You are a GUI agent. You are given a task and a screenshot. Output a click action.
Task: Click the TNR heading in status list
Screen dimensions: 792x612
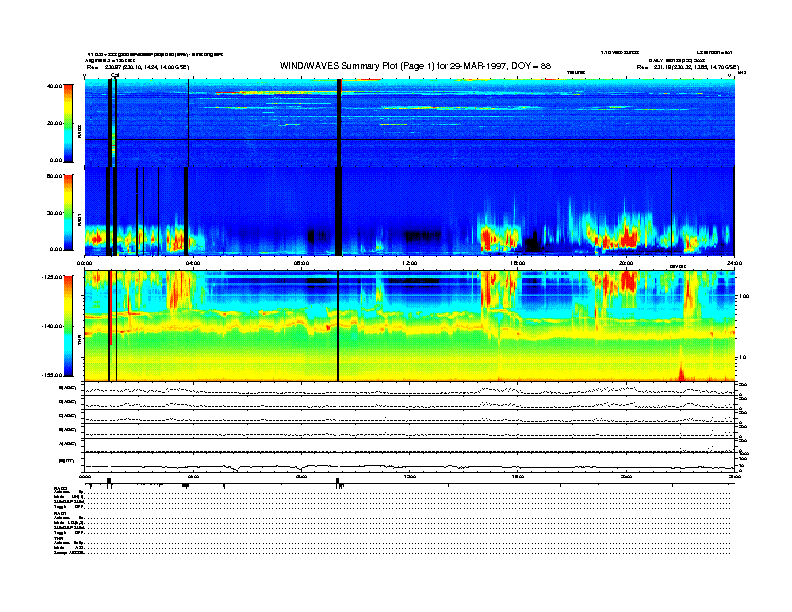[57, 538]
